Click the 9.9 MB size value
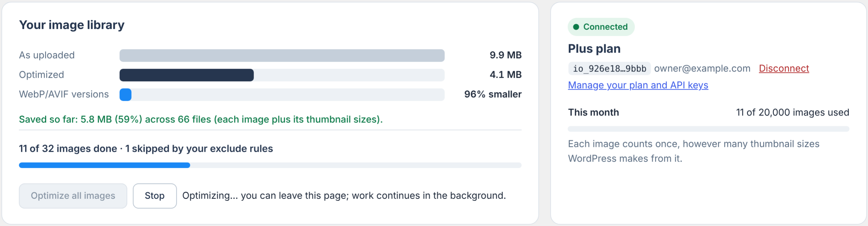 pos(505,55)
